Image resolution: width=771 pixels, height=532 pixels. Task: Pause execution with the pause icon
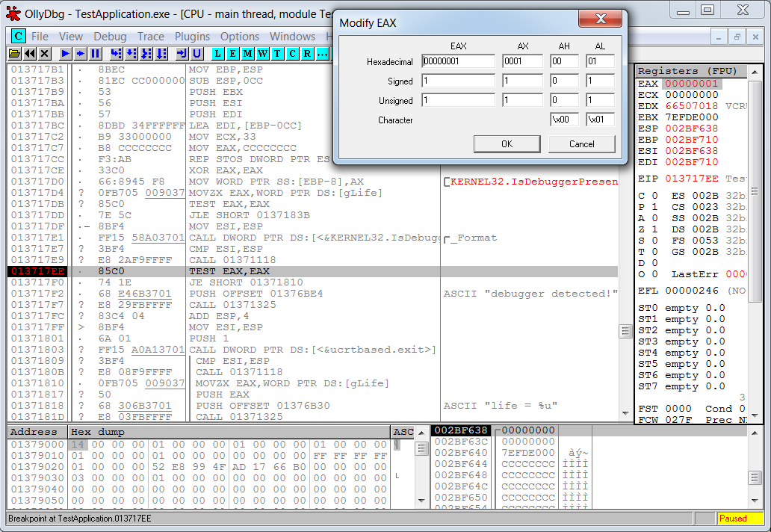[96, 54]
